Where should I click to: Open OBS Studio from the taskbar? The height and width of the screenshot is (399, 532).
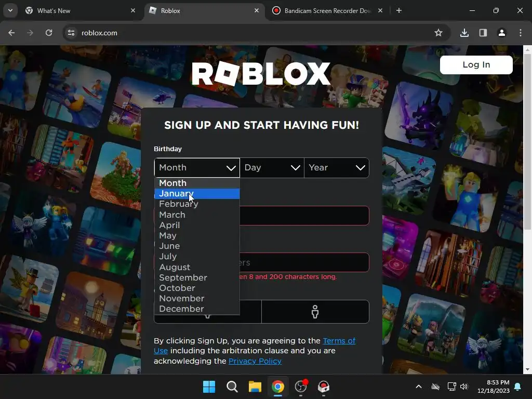click(x=301, y=387)
